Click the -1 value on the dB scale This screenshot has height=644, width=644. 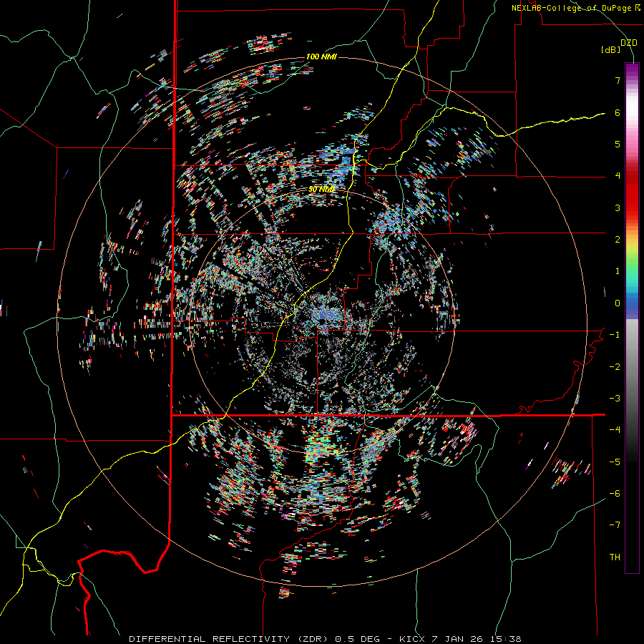tap(615, 335)
